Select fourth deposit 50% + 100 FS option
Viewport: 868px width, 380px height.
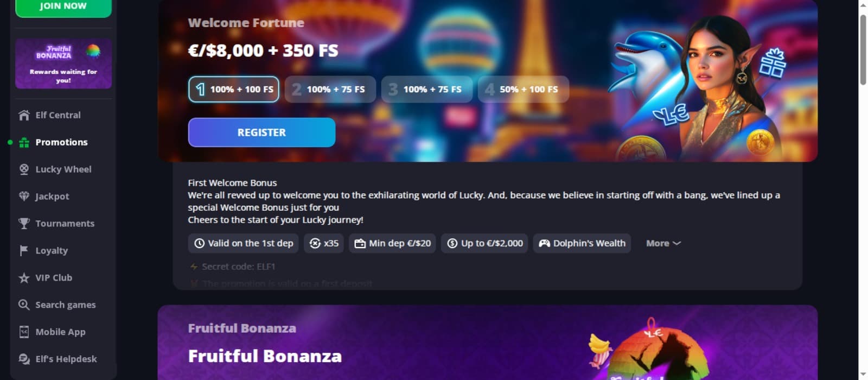click(x=524, y=89)
